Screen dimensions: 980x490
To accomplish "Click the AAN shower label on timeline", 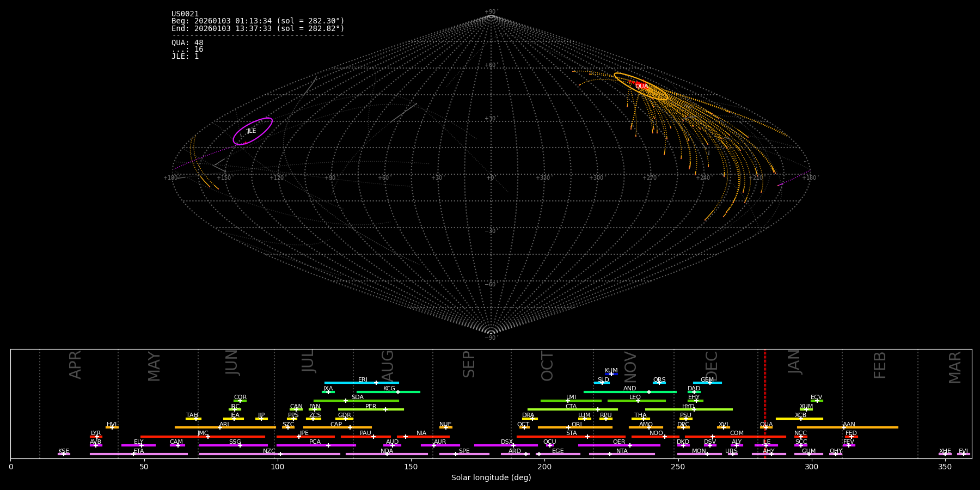I will [x=849, y=425].
